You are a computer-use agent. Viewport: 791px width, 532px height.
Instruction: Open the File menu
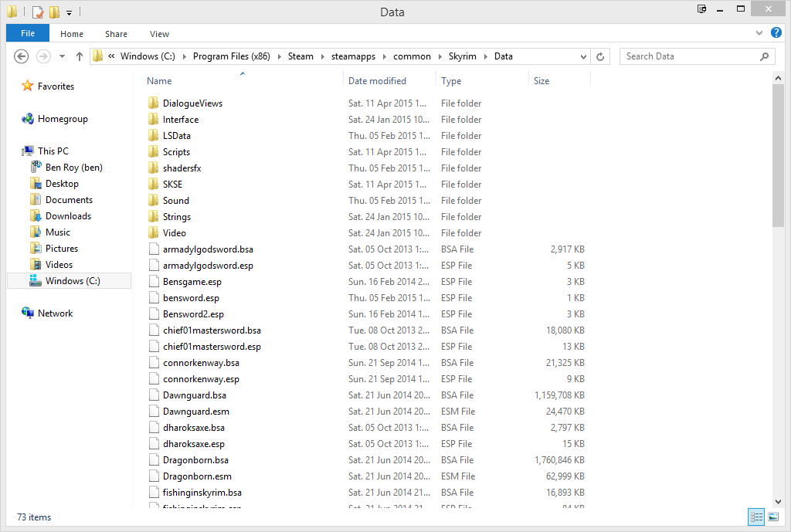[x=27, y=33]
